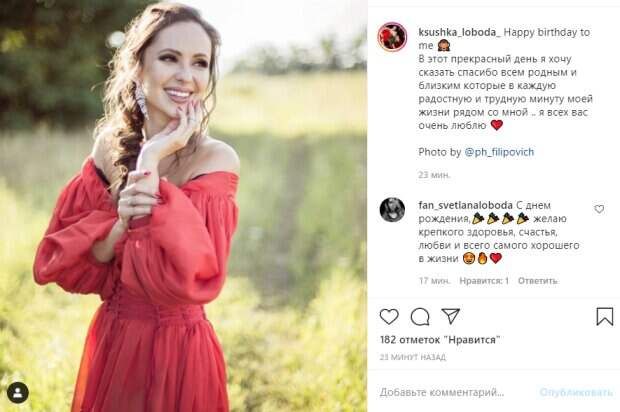
Task: View the 182 отметок Нравится list
Action: tap(440, 340)
